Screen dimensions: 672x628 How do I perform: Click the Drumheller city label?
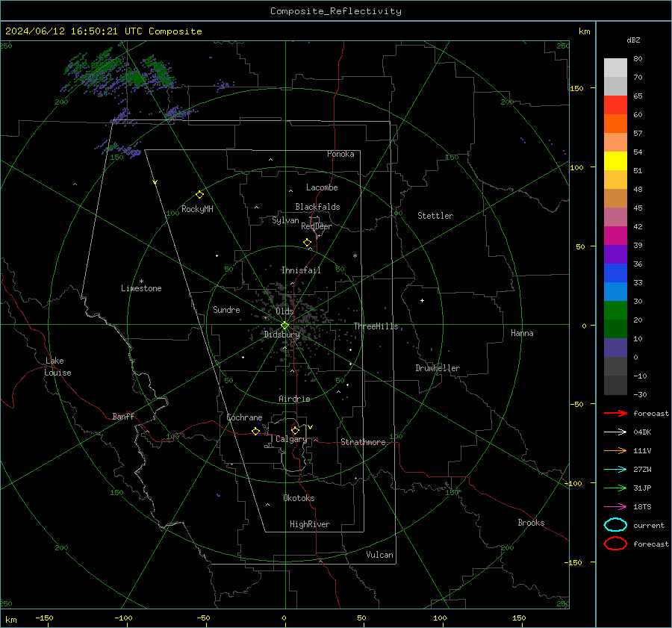(438, 368)
